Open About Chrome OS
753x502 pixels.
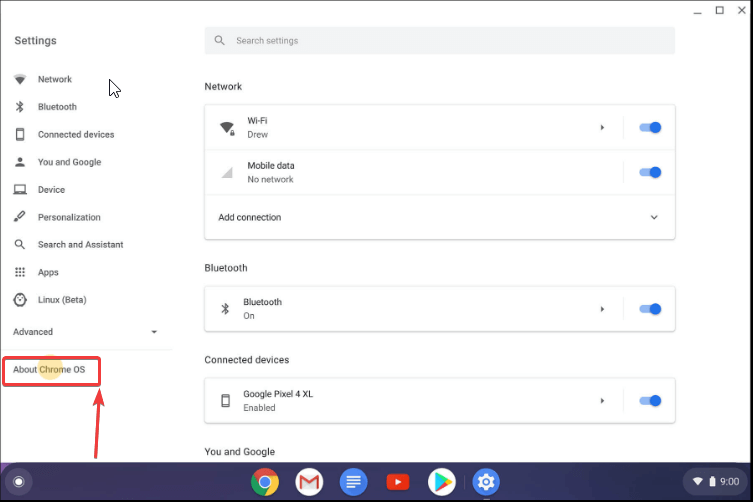(49, 369)
